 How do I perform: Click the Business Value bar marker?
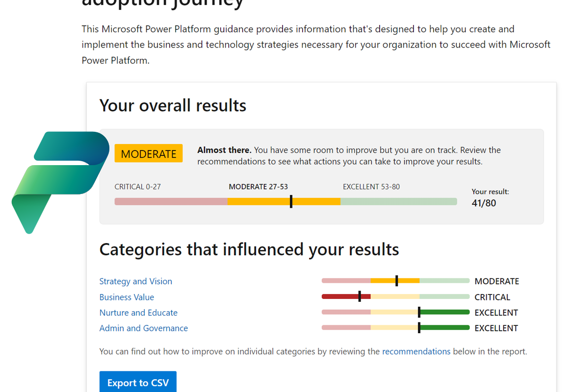click(360, 296)
